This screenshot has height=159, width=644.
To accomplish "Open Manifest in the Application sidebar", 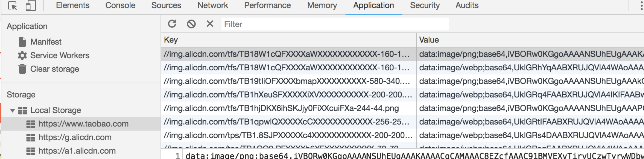I will coord(46,42).
